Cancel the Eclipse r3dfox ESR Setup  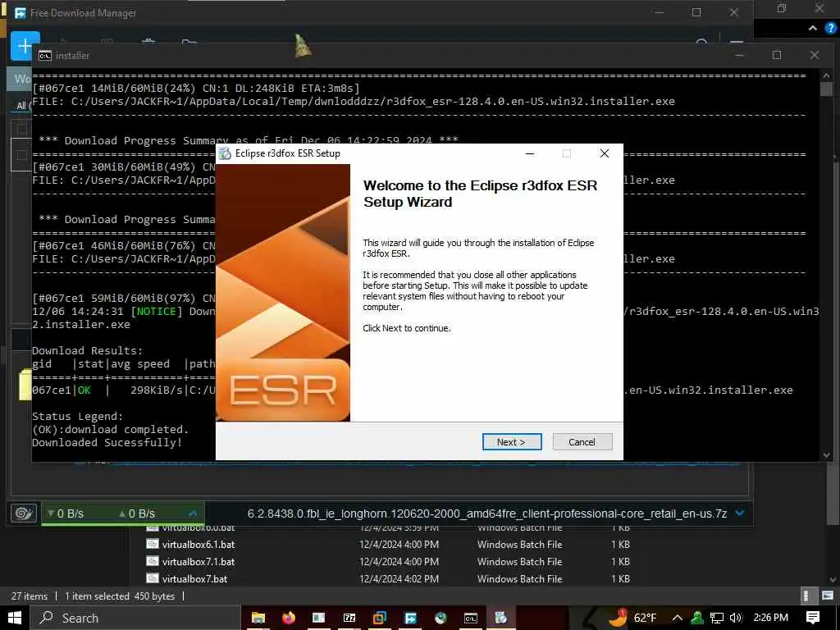pos(582,442)
